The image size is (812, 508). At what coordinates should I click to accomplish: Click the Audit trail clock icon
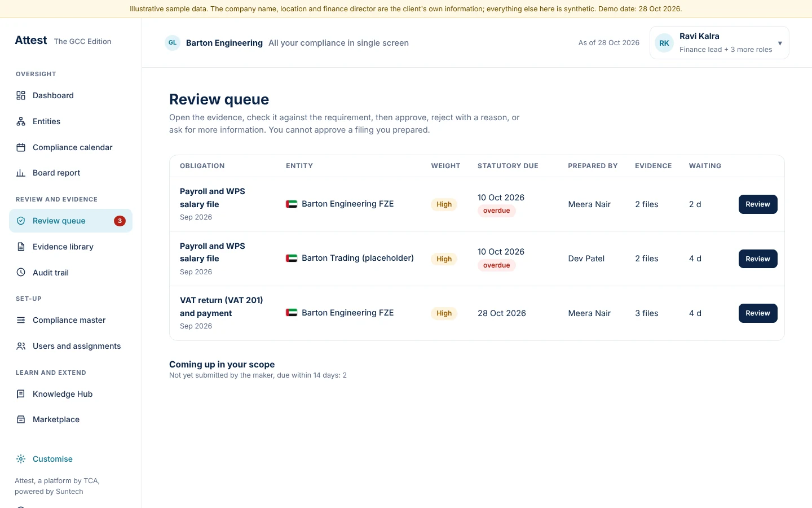[21, 272]
